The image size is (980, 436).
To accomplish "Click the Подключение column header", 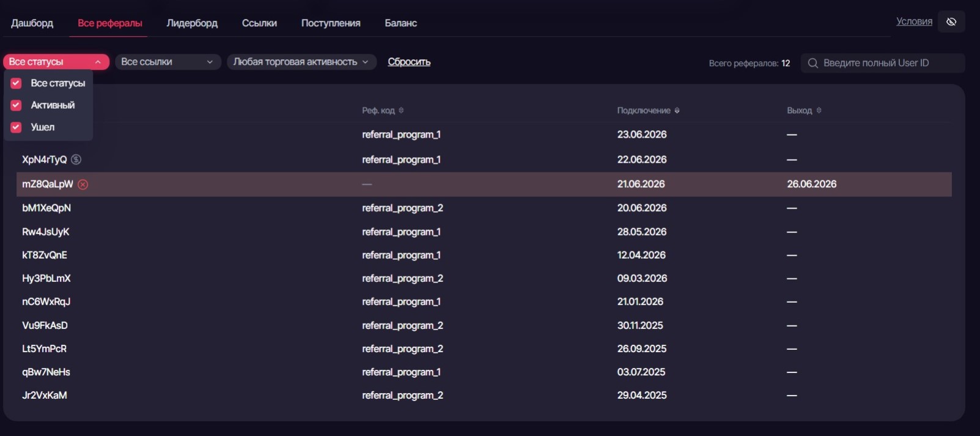I will coord(644,111).
